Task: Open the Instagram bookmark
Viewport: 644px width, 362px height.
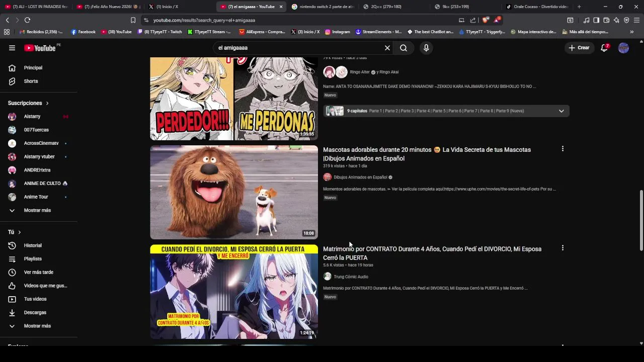Action: pyautogui.click(x=338, y=32)
